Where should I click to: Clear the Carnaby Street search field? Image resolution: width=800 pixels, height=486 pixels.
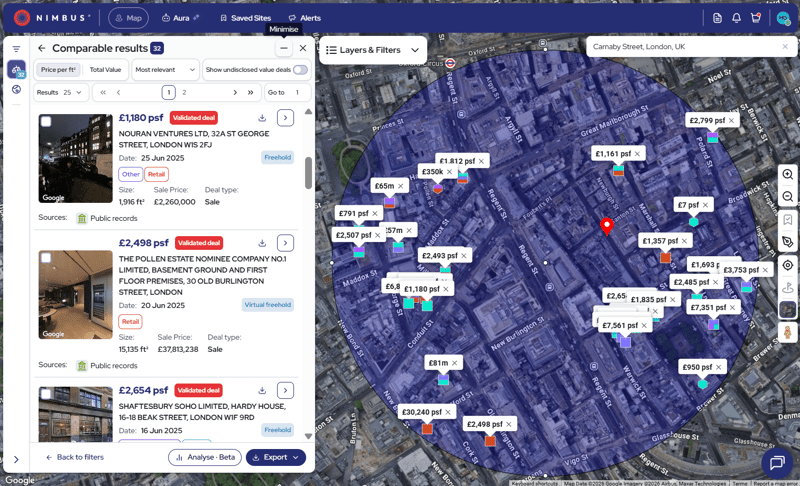[785, 46]
